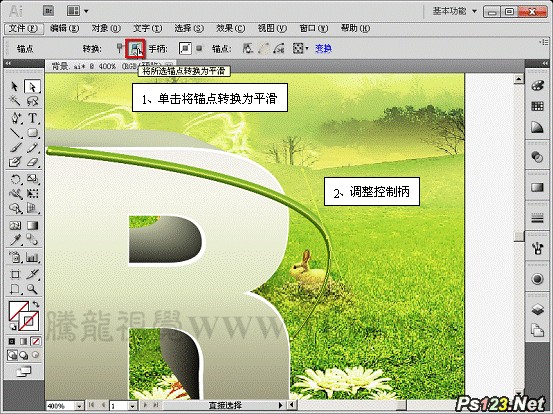553x414 pixels.
Task: Collapse left toolbox double arrows
Action: pyautogui.click(x=8, y=63)
